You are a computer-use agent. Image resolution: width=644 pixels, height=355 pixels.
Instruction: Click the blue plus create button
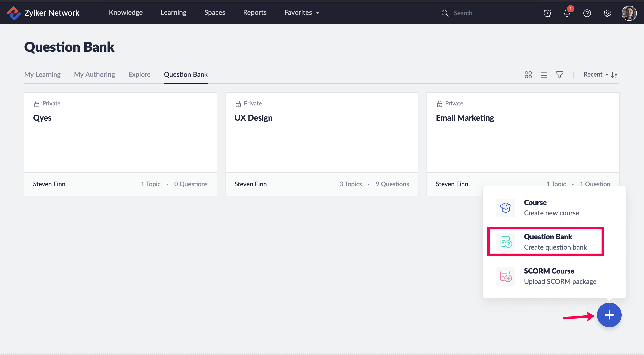coord(609,315)
